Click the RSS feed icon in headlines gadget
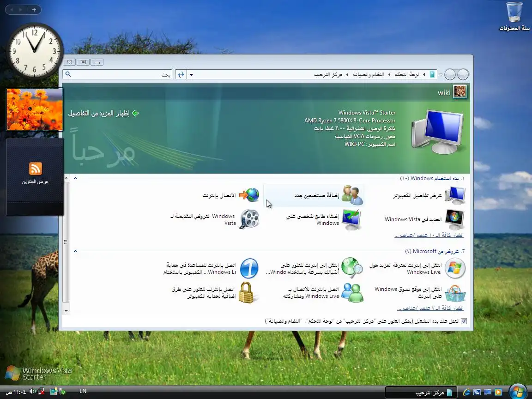The image size is (532, 399). pyautogui.click(x=35, y=169)
